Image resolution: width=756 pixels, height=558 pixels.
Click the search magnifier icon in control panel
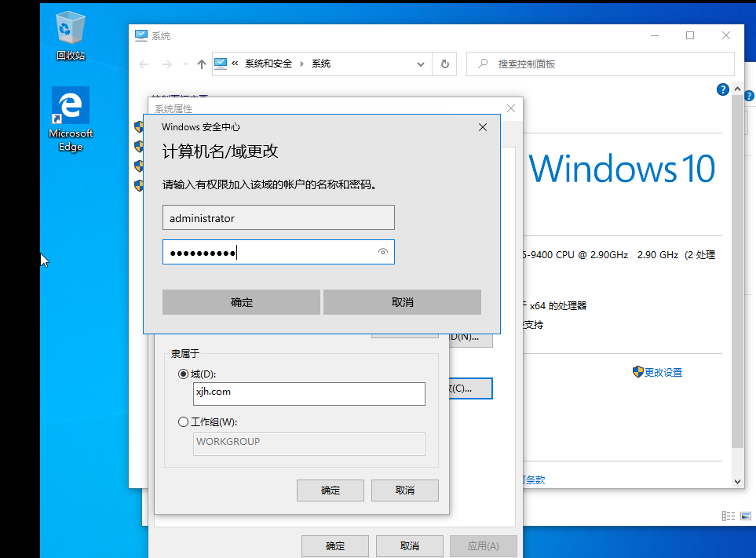coord(483,64)
